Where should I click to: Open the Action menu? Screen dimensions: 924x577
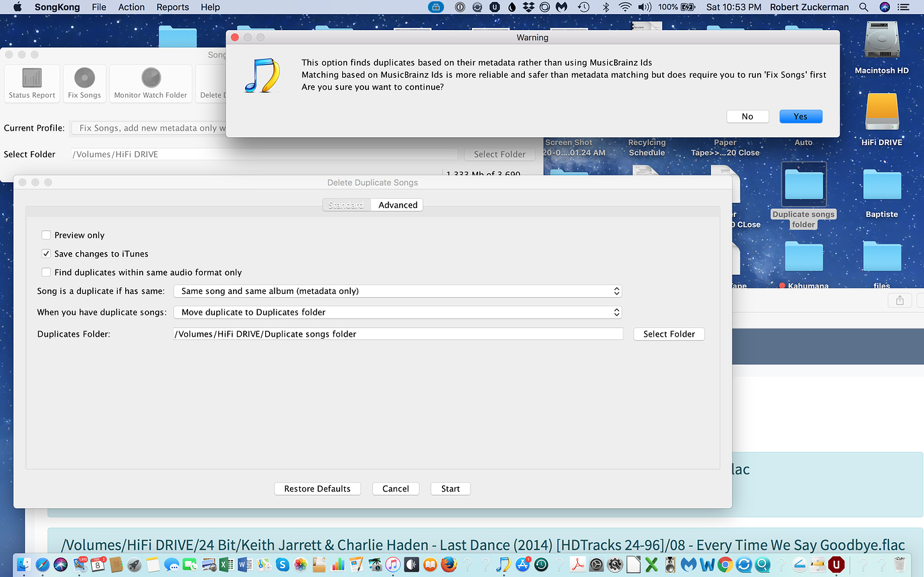pos(131,7)
